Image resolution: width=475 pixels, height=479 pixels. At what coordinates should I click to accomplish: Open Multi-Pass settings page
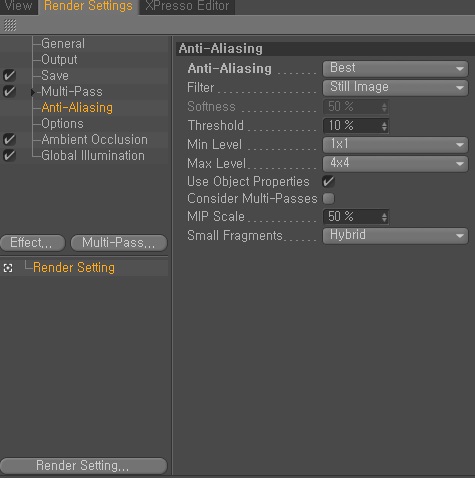coord(72,92)
